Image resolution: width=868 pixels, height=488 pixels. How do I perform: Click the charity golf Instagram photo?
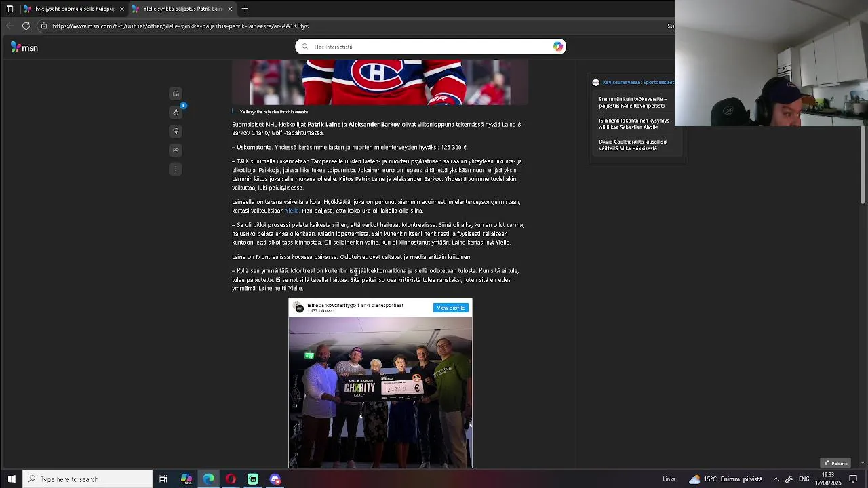pos(380,392)
